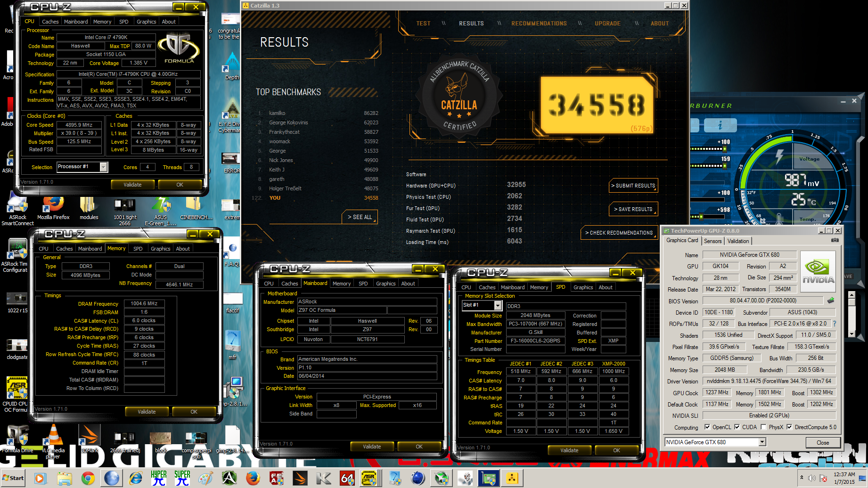
Task: Click Catzilla yellow icon in taskbar
Action: coord(512,479)
